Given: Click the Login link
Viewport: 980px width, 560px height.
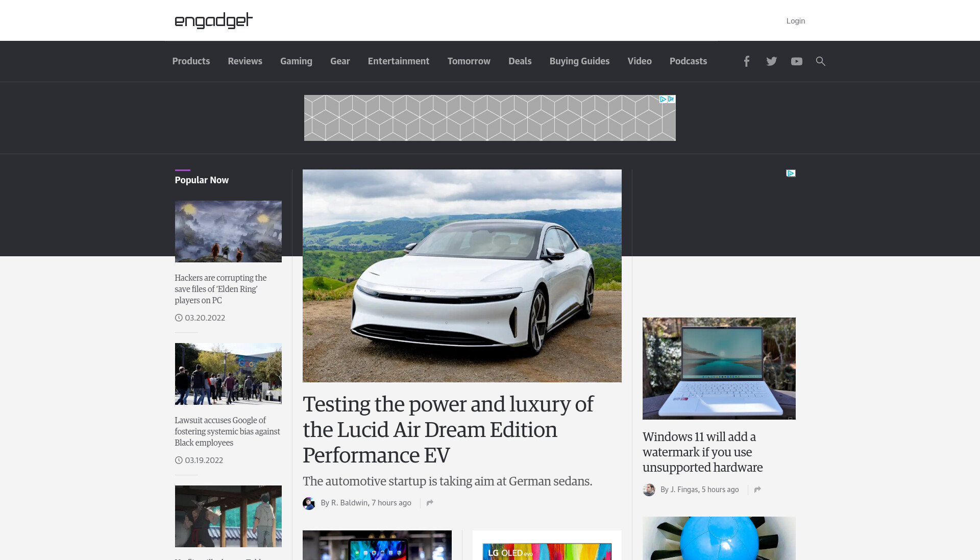Looking at the screenshot, I should point(796,21).
